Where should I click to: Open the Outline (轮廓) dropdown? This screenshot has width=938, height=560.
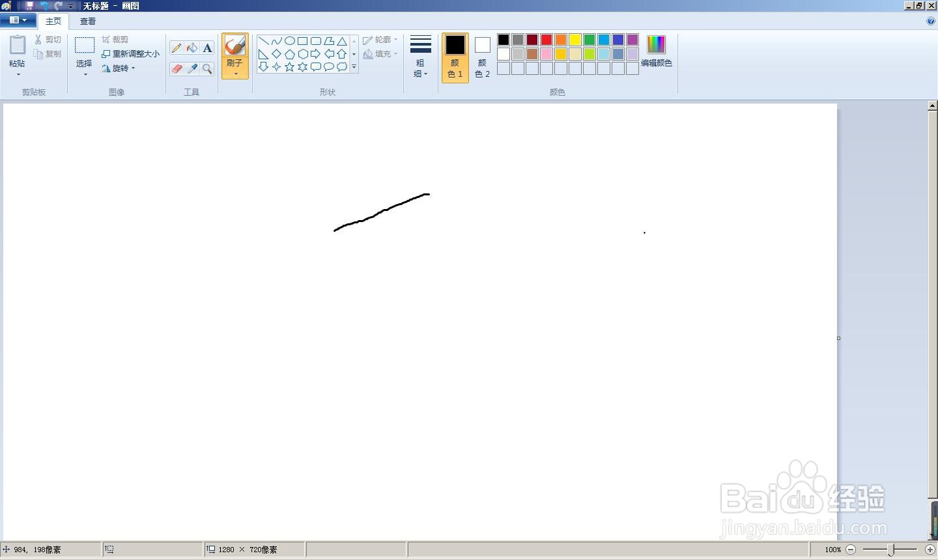pyautogui.click(x=380, y=40)
